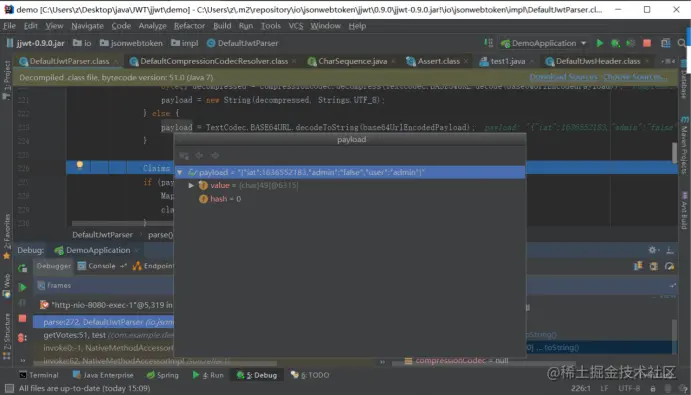Open the DemoApplication run configuration dropdown
This screenshot has height=395, width=691.
pos(543,43)
